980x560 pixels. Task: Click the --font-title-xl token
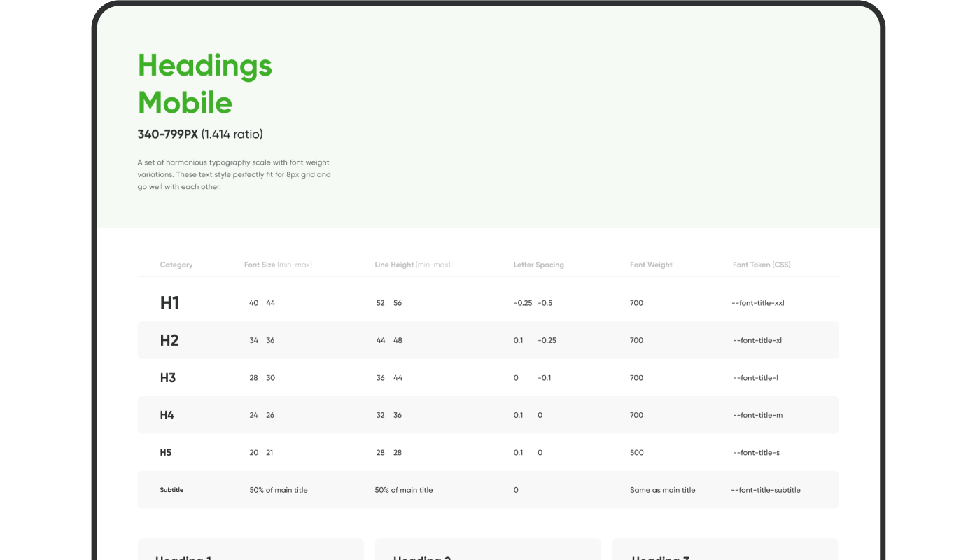pyautogui.click(x=757, y=340)
